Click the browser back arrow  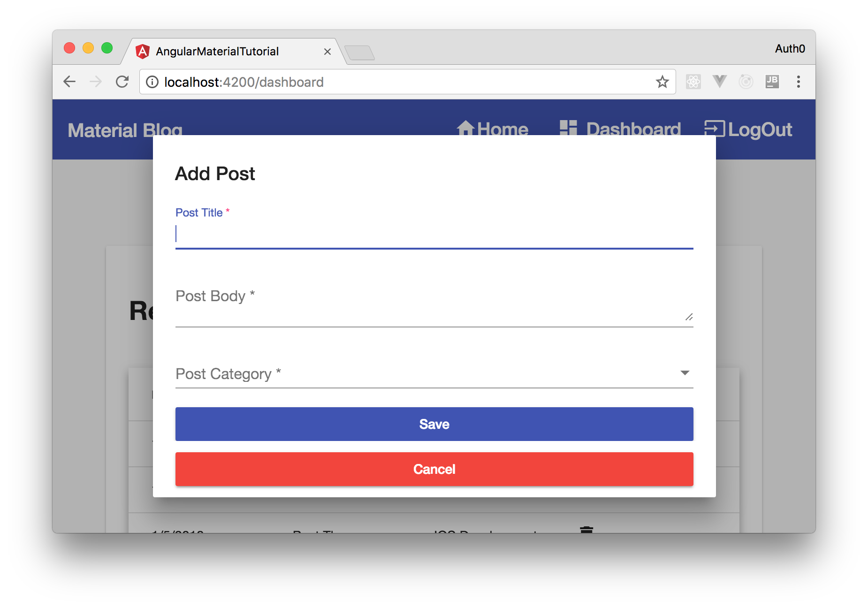pos(69,82)
